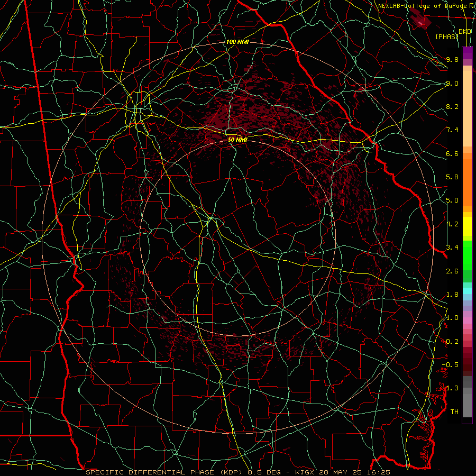
Task: Select the 1.8 value on the legend scale
Action: coord(452,295)
